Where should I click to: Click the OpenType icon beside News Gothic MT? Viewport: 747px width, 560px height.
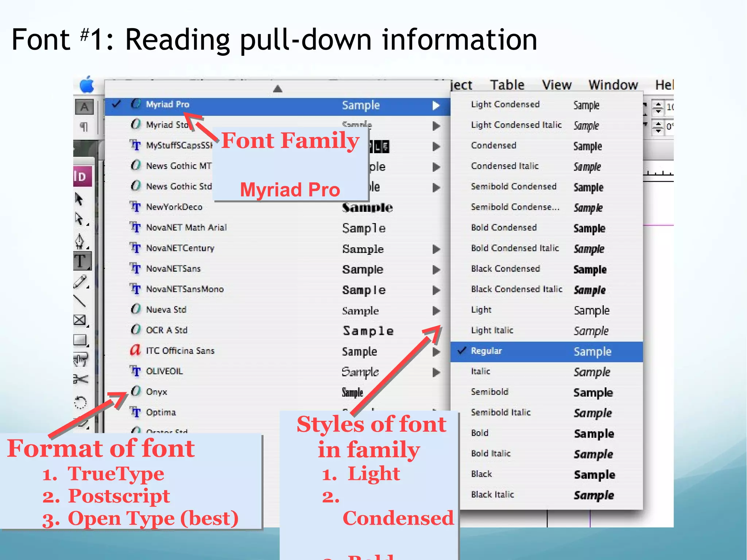pos(136,165)
